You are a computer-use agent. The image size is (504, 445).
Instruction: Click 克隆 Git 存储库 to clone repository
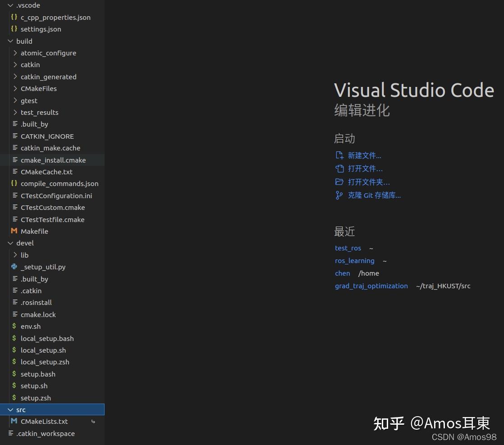click(374, 195)
